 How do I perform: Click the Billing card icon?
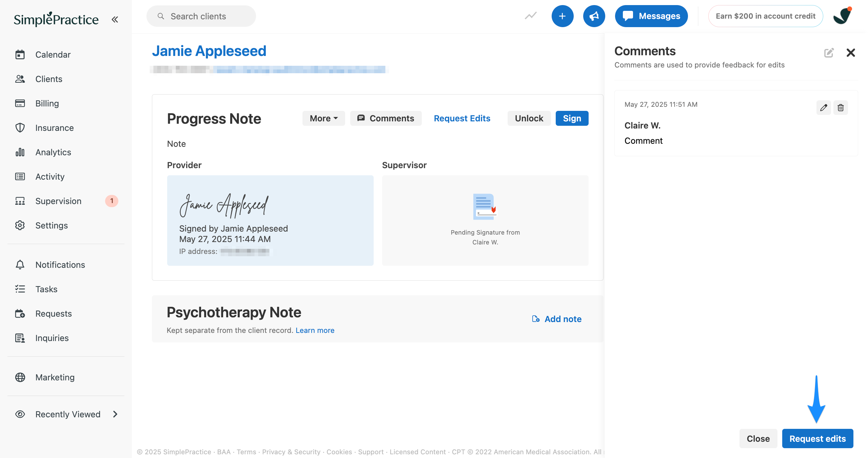click(x=20, y=103)
